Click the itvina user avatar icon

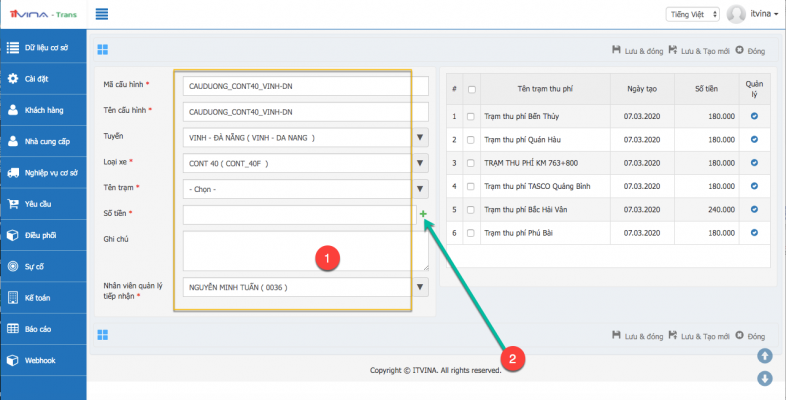pos(737,14)
